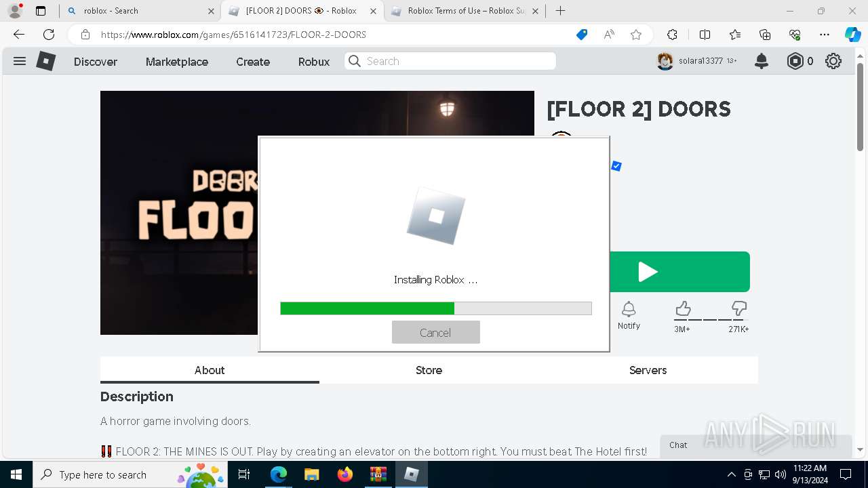868x488 pixels.
Task: Select the Store tab
Action: [429, 370]
